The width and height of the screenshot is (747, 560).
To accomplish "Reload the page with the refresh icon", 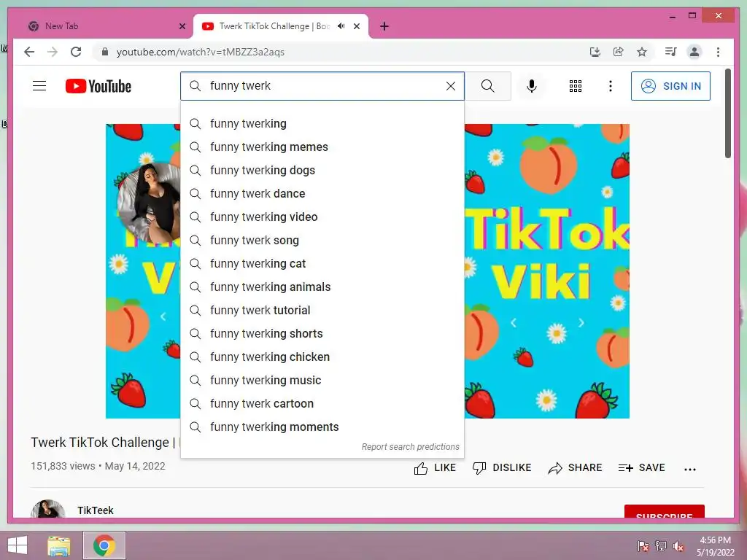I will [76, 52].
